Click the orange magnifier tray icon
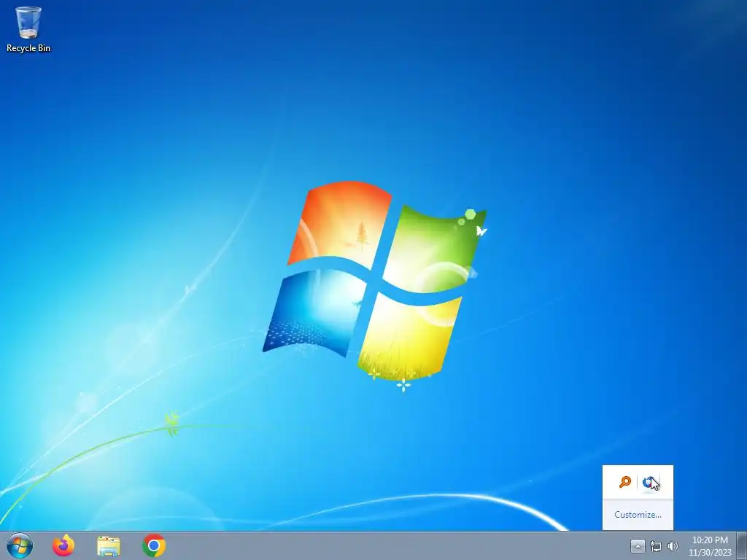 point(624,482)
